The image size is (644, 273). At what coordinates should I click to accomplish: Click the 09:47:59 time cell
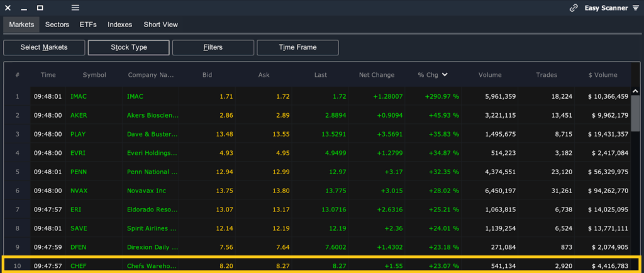[48, 247]
